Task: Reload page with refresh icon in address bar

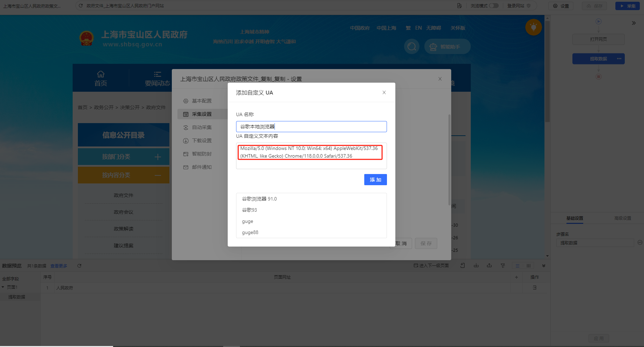Action: tap(81, 6)
